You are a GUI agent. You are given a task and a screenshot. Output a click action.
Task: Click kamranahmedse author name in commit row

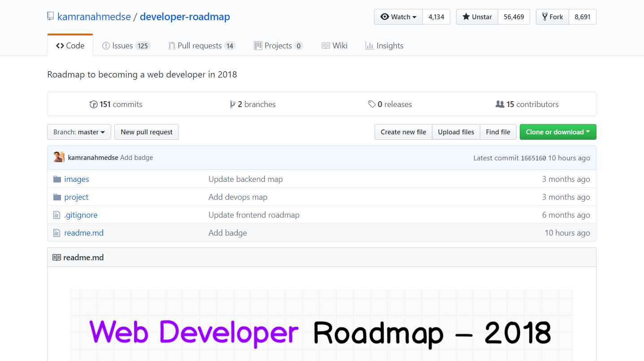tap(93, 158)
